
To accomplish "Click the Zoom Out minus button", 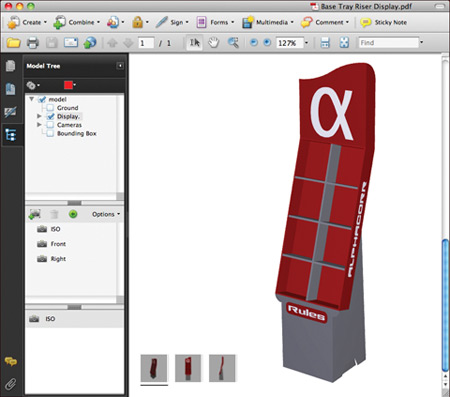I will point(254,43).
